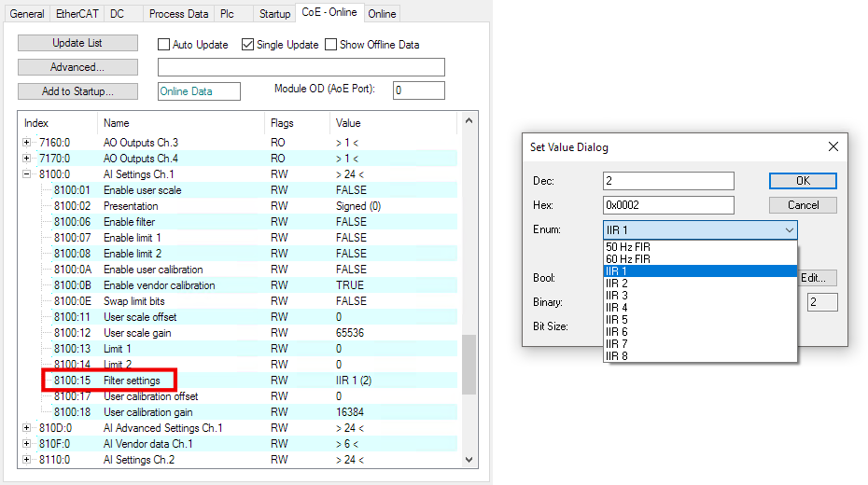Enable the Auto Update checkbox
This screenshot has height=485, width=868.
[x=164, y=44]
